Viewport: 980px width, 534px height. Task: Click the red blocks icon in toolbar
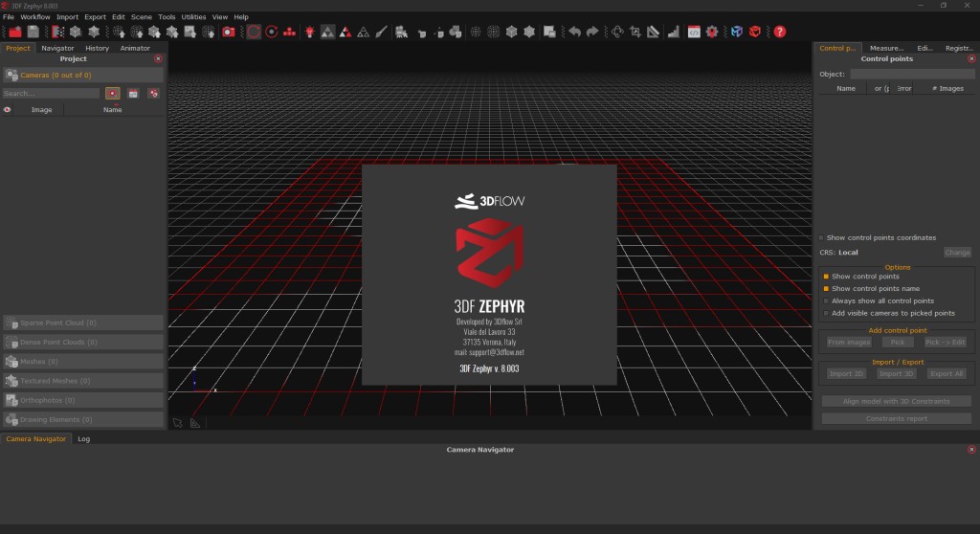289,32
